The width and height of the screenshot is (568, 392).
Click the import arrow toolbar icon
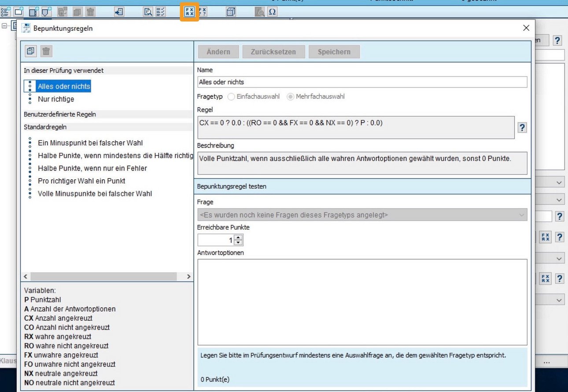[x=119, y=12]
